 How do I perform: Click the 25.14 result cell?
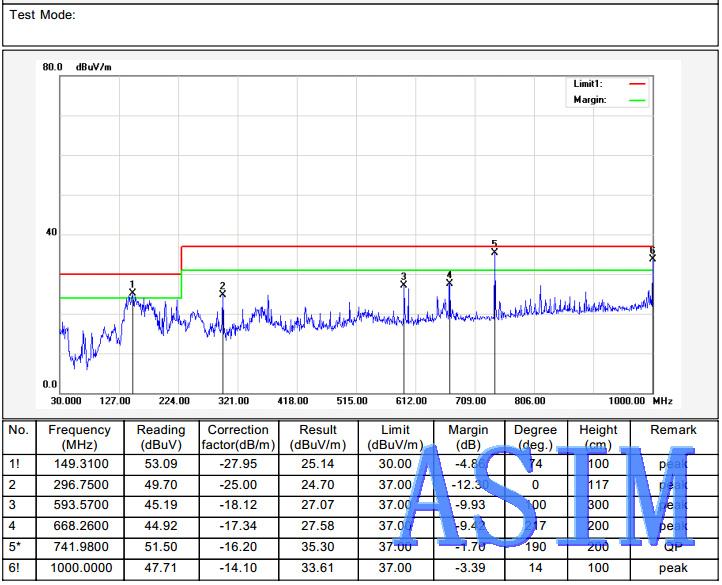[318, 464]
